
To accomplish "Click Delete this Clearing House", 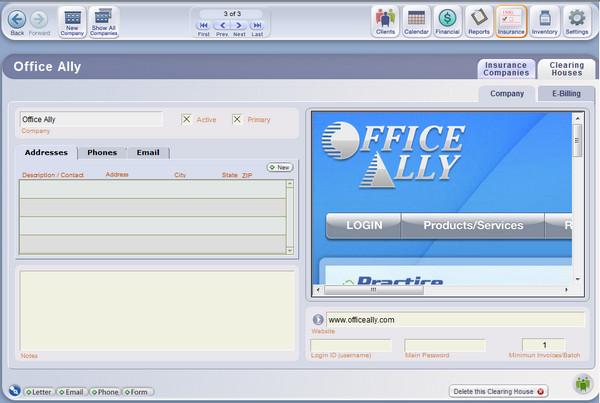I will [498, 392].
